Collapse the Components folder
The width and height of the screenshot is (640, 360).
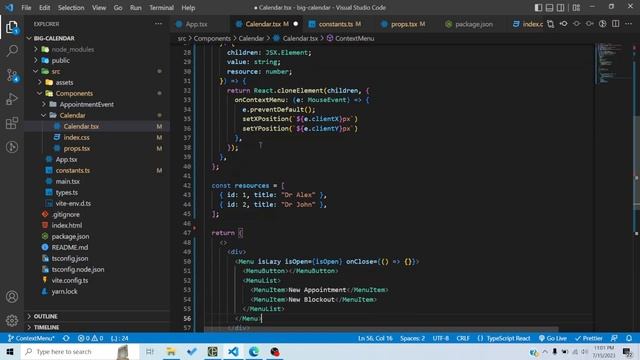click(74, 93)
